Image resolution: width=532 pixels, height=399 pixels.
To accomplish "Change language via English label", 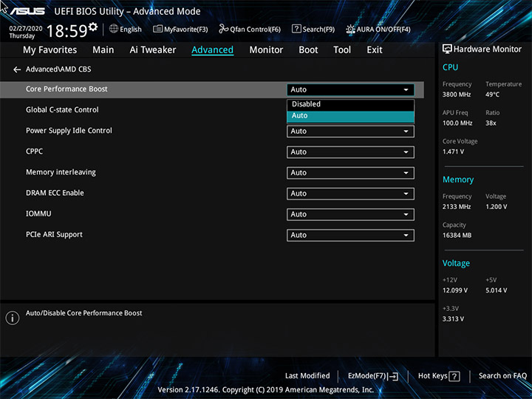I will pyautogui.click(x=131, y=29).
